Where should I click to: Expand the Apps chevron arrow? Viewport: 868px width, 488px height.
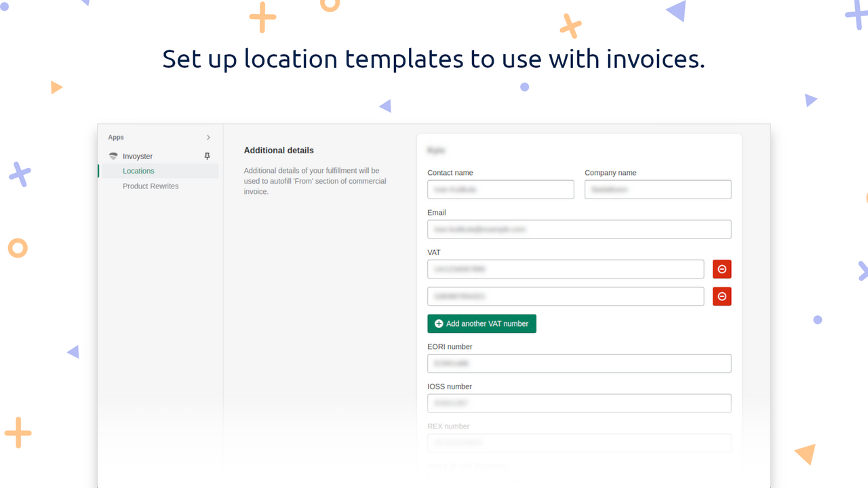pos(208,138)
